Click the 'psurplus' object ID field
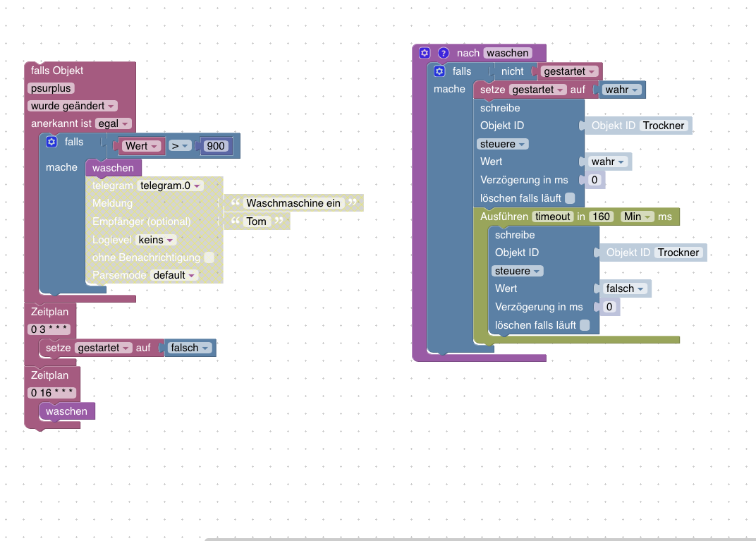 (x=51, y=88)
